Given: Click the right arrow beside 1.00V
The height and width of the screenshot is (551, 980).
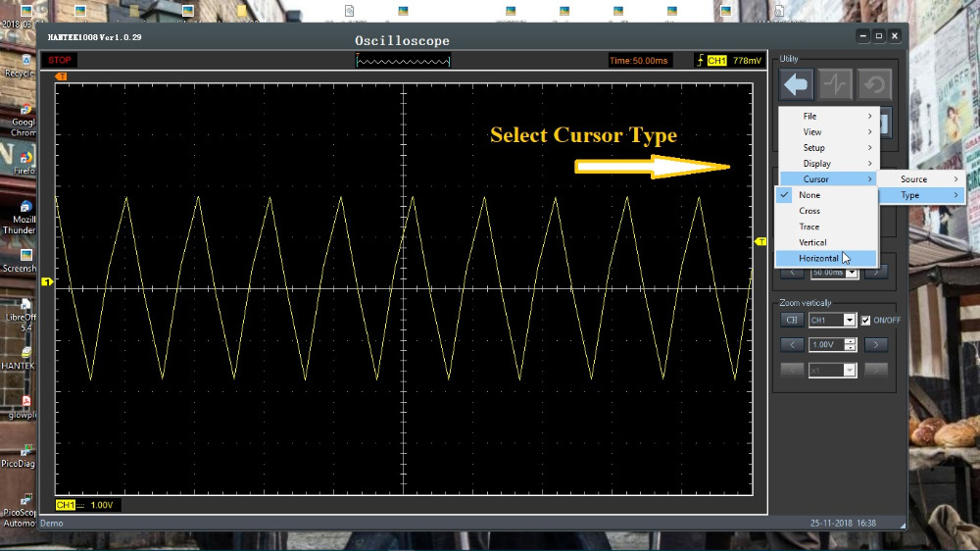Looking at the screenshot, I should pos(875,345).
